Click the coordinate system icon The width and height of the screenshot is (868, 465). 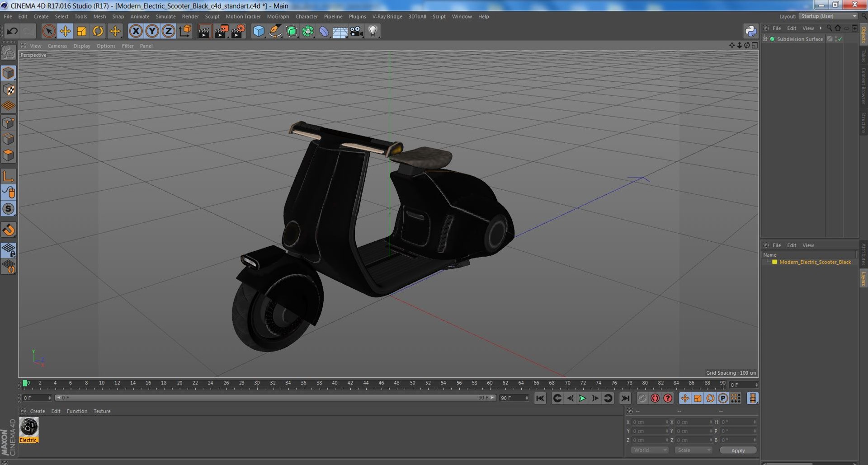coord(185,31)
